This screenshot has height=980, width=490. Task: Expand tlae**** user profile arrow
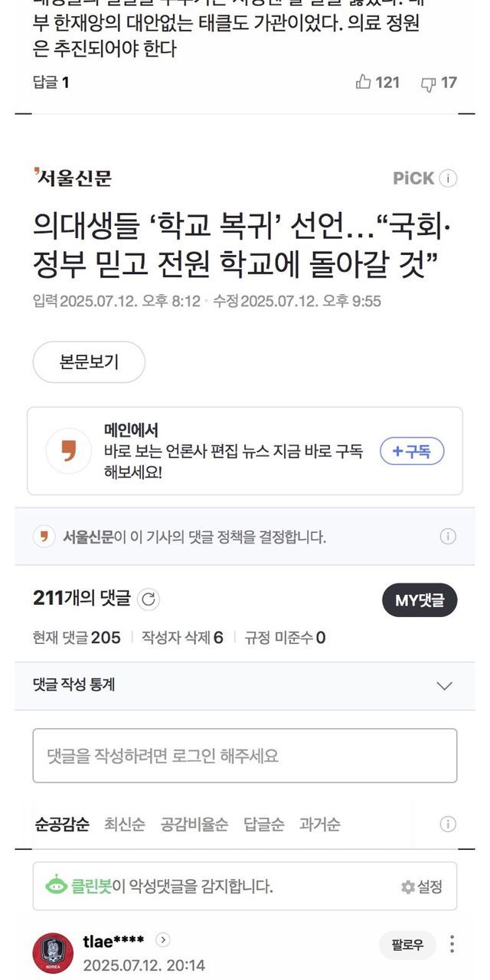click(x=162, y=940)
